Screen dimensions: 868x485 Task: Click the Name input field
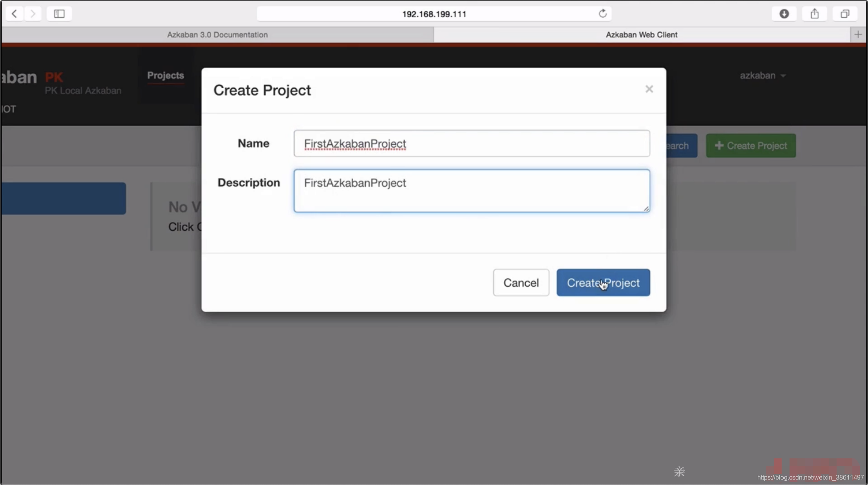471,143
